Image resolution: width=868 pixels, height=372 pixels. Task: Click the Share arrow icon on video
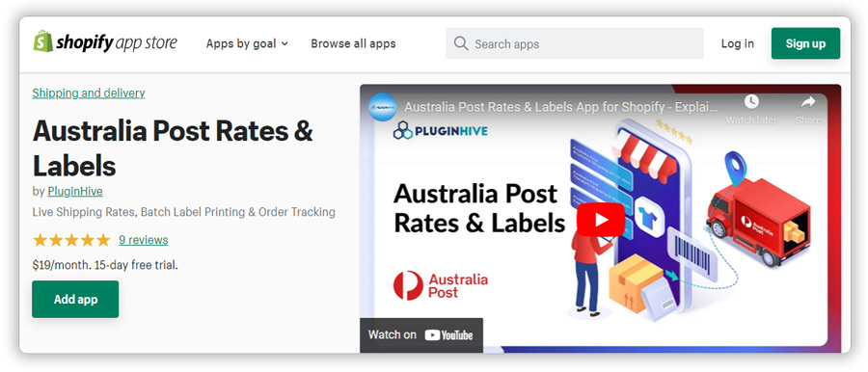(x=808, y=102)
